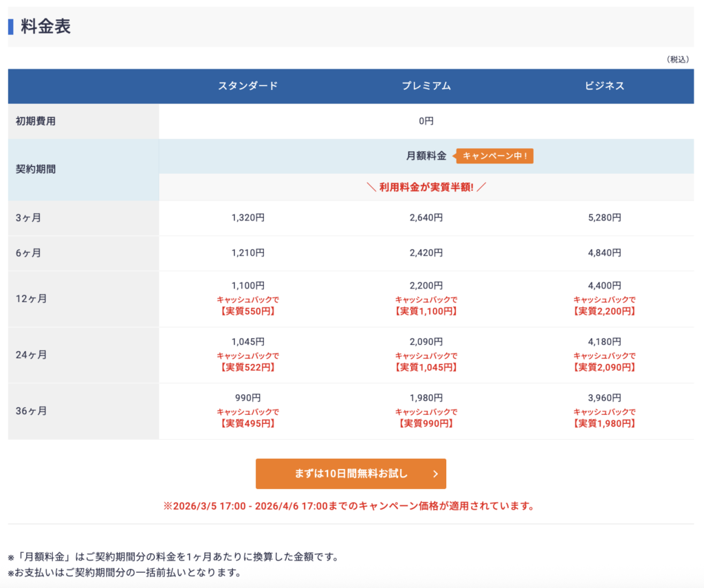Click the 36ヶ月 contract period row label

[x=31, y=411]
